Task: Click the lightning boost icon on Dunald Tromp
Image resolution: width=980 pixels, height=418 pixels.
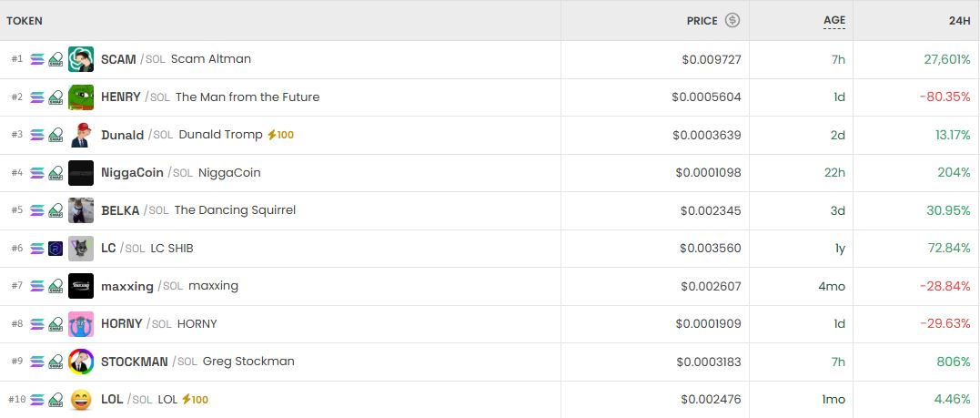Action: [271, 135]
